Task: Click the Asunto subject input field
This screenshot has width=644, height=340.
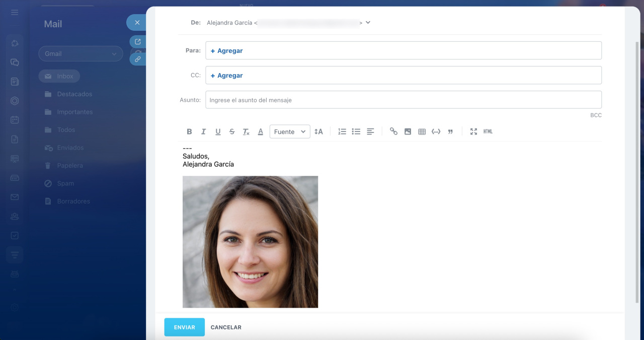Action: [x=403, y=100]
